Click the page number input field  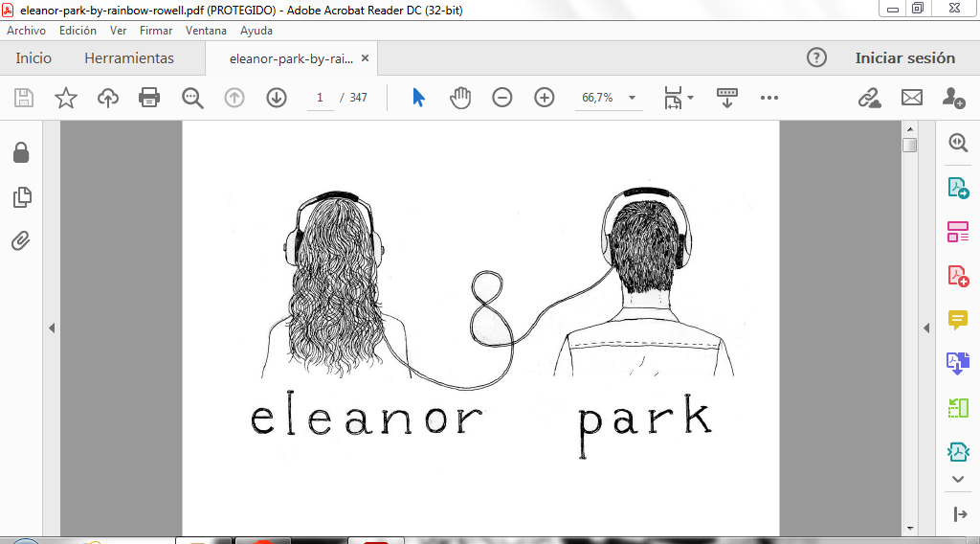click(320, 98)
